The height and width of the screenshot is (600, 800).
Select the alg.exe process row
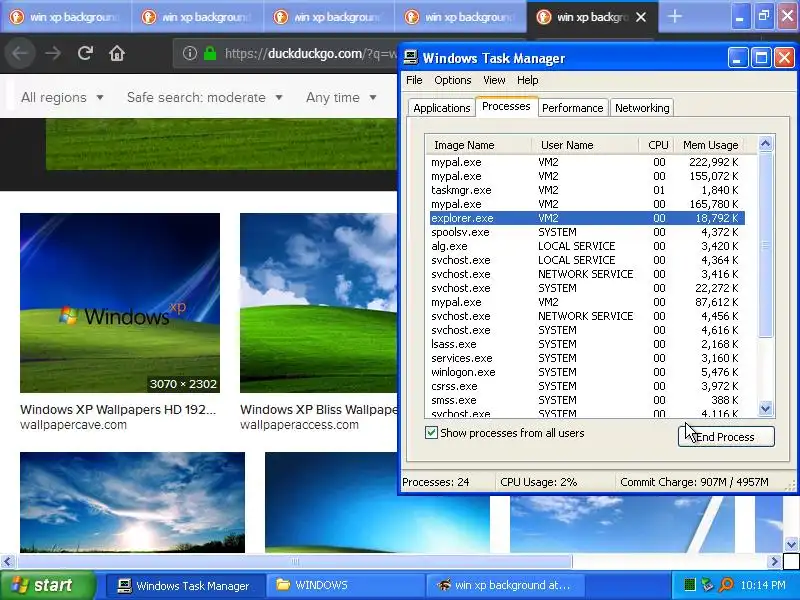tap(586, 246)
